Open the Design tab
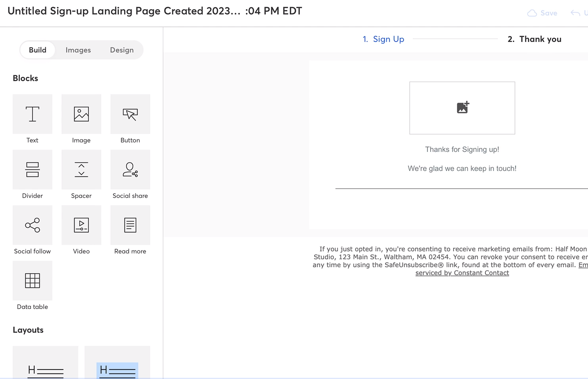 [122, 50]
